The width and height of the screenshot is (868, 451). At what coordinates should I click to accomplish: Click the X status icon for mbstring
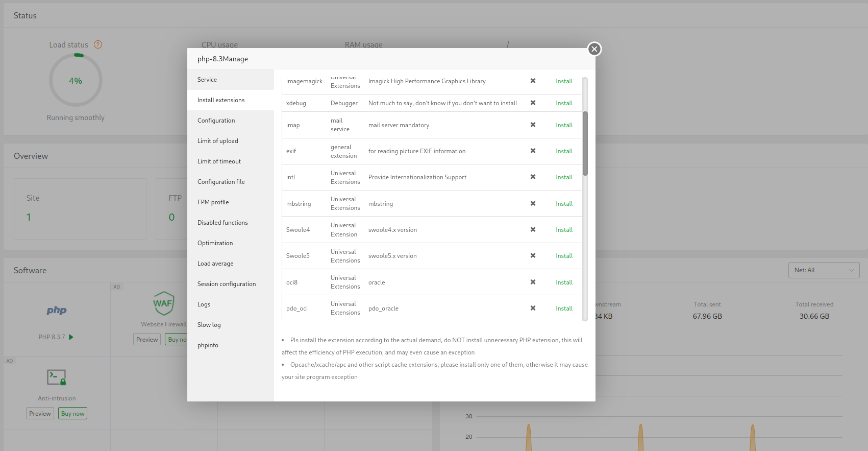coord(533,203)
